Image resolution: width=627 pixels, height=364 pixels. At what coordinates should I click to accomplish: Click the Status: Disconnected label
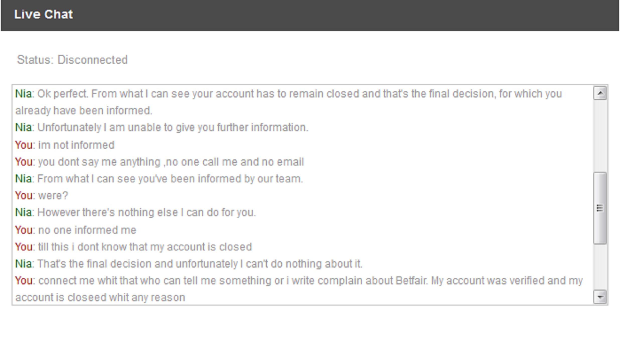(x=72, y=60)
